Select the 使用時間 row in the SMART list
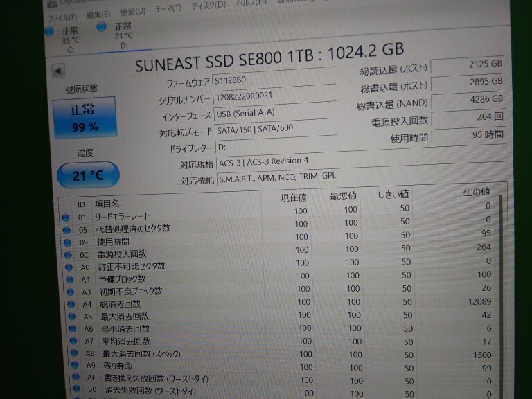 [278, 238]
